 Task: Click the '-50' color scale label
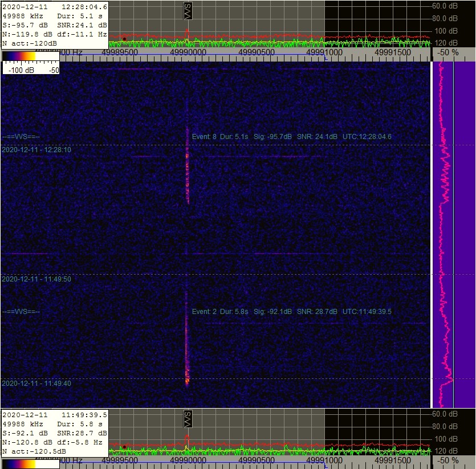54,70
